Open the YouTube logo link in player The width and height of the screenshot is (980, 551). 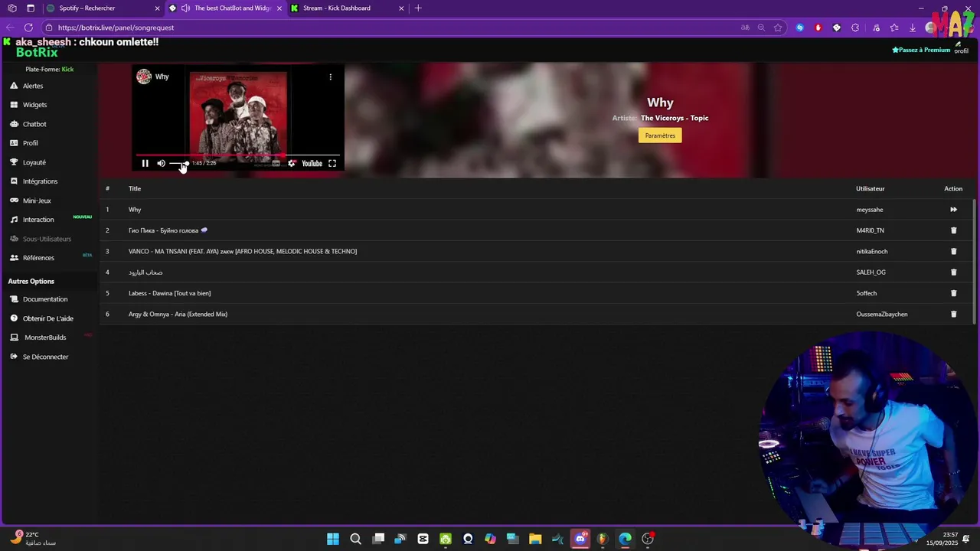pyautogui.click(x=312, y=163)
